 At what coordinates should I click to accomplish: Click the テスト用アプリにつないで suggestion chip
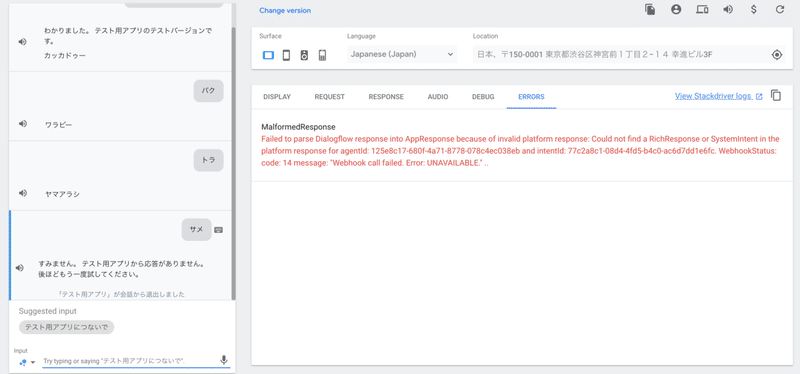(66, 328)
